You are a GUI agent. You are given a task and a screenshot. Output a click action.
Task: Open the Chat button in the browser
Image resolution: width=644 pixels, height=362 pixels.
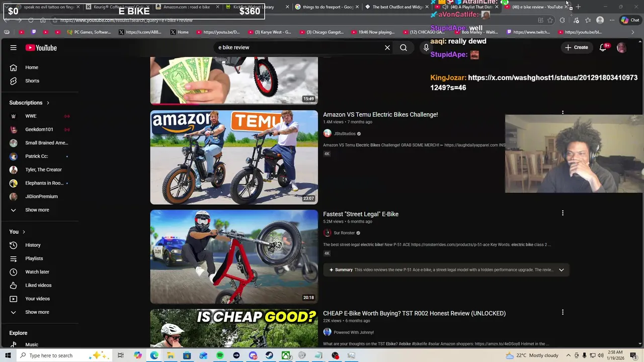tap(630, 20)
